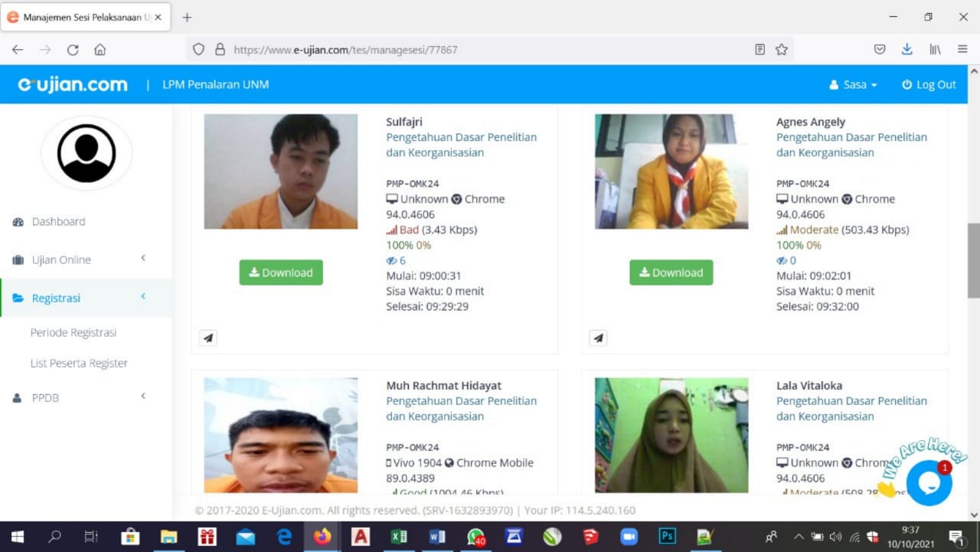Download Sulfajri's recording
This screenshot has height=552, width=980.
pos(281,273)
